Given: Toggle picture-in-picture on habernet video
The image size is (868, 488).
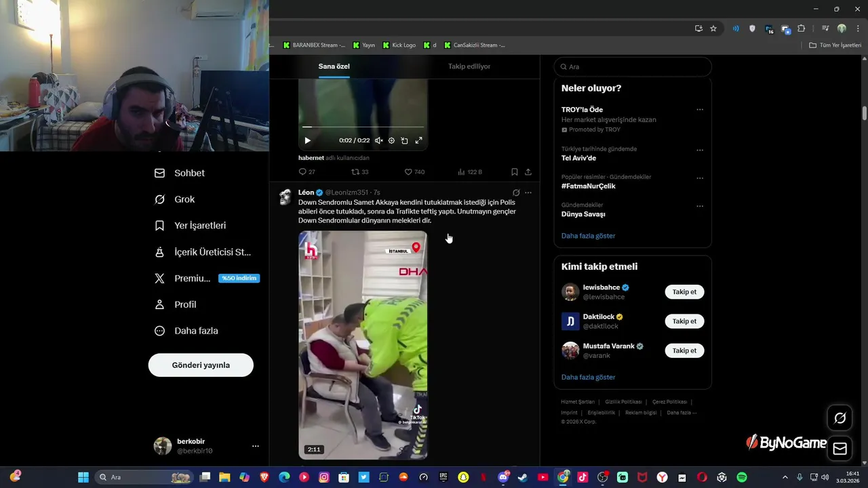Looking at the screenshot, I should [x=404, y=140].
